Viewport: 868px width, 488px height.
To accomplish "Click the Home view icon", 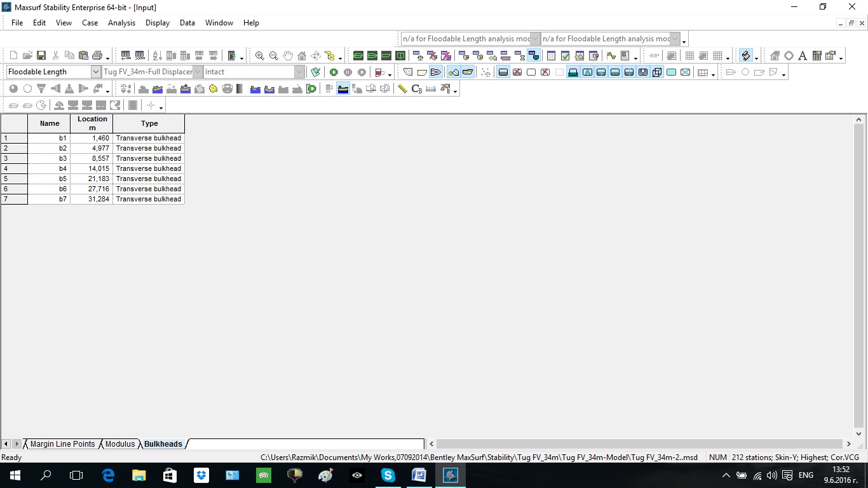I will pyautogui.click(x=302, y=56).
